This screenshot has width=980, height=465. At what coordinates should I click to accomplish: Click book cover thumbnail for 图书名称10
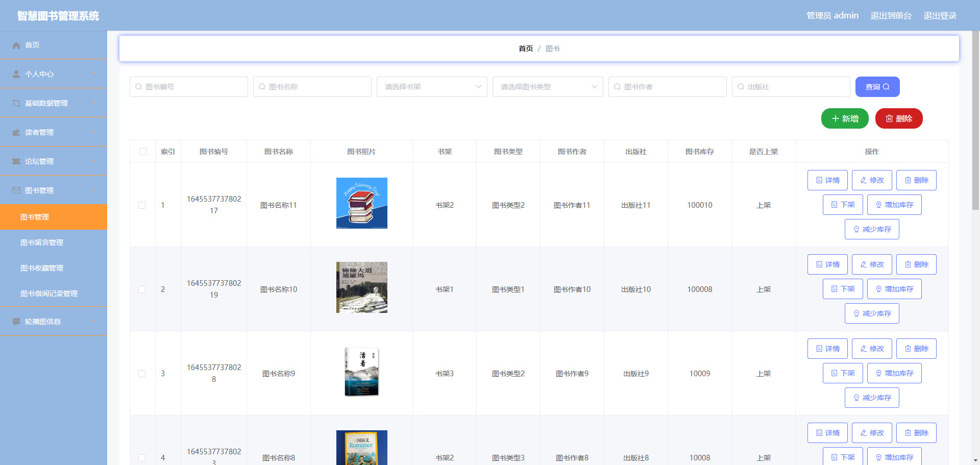(x=362, y=287)
